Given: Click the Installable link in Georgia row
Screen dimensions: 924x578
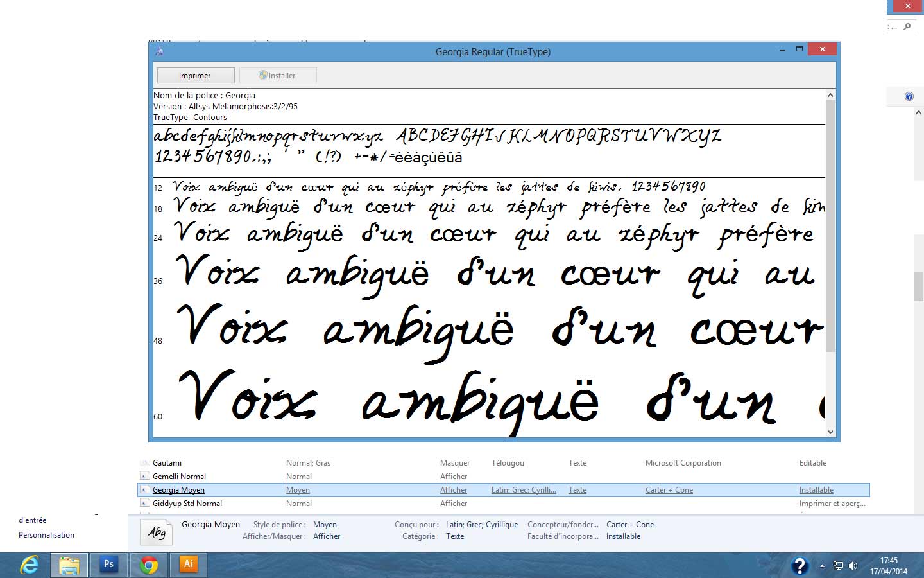Looking at the screenshot, I should 816,490.
